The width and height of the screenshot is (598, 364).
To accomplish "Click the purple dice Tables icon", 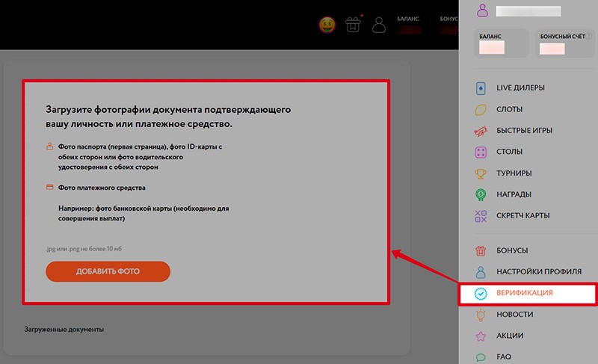I will tap(481, 152).
